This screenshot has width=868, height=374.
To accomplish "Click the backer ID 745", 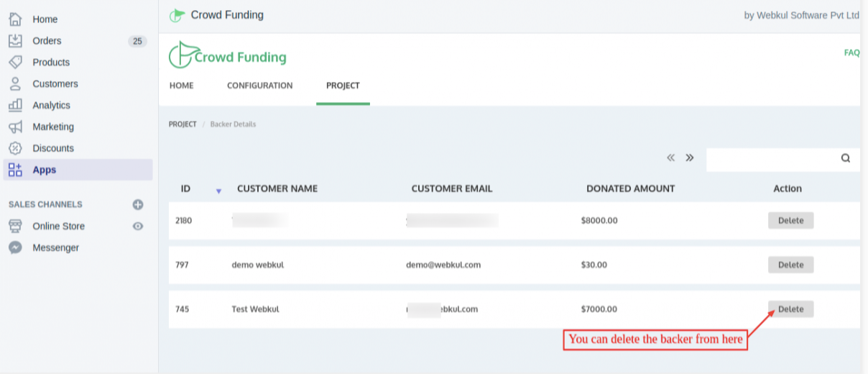I will click(182, 309).
